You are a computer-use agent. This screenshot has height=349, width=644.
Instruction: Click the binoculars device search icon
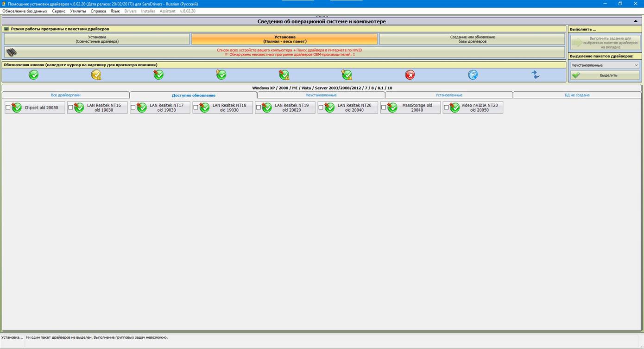(x=12, y=52)
